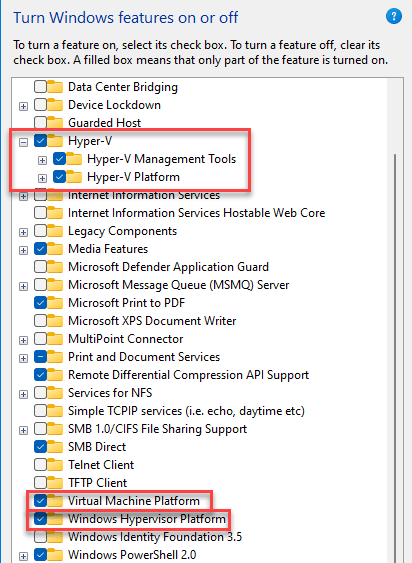
Task: Click the Legacy Components folder icon
Action: (x=55, y=231)
